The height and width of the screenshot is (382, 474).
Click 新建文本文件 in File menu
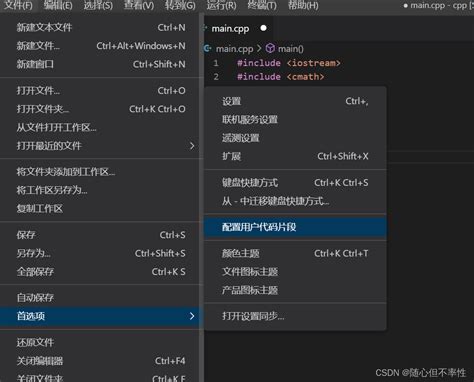pyautogui.click(x=100, y=27)
